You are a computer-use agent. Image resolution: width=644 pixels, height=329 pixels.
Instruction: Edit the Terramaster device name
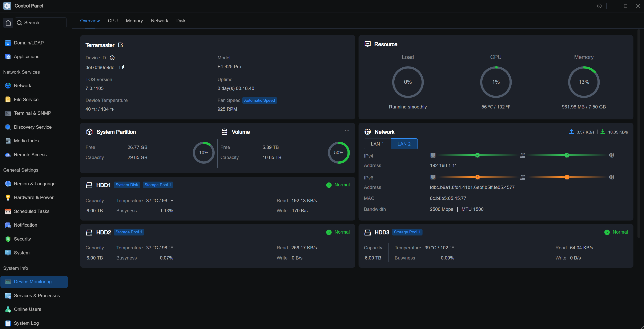(121, 45)
